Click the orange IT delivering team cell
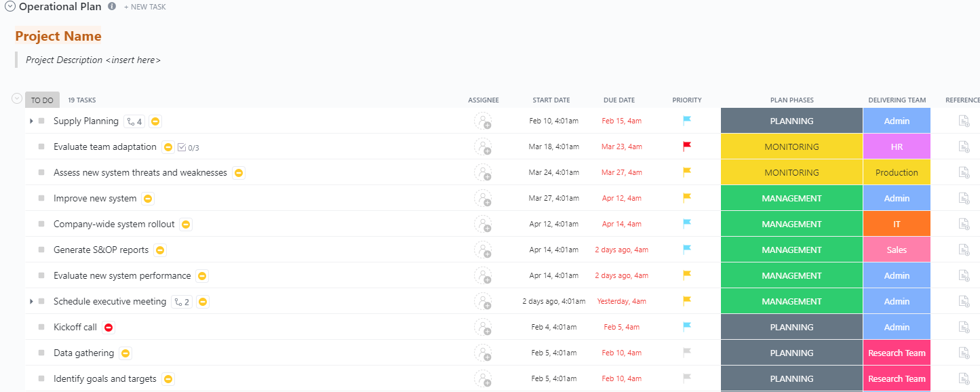The width and height of the screenshot is (980, 392). 897,224
